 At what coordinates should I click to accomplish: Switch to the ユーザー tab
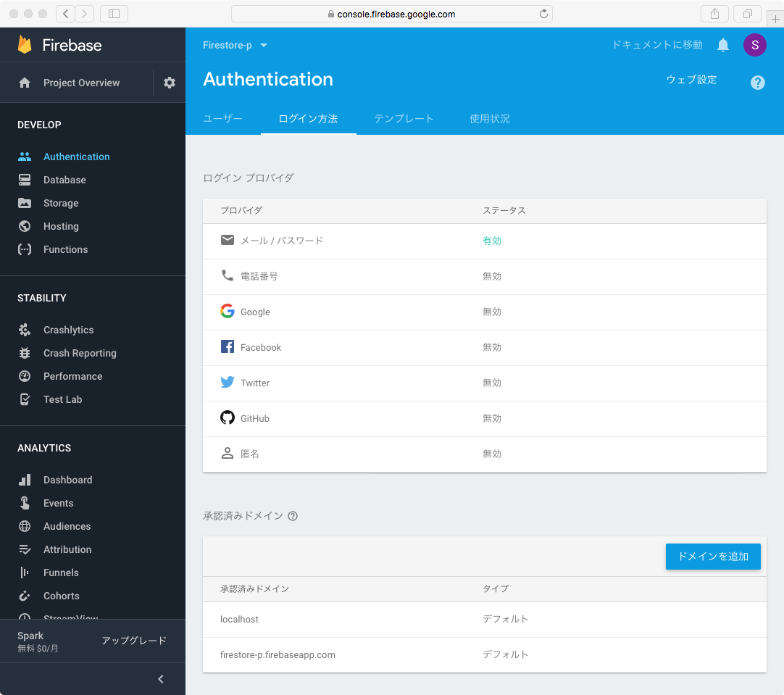click(222, 119)
